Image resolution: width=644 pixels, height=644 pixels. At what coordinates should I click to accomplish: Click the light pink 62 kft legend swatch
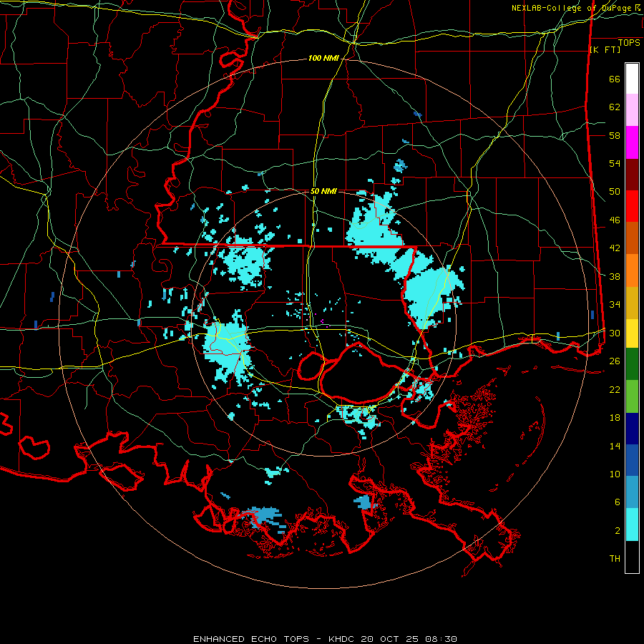pyautogui.click(x=632, y=110)
